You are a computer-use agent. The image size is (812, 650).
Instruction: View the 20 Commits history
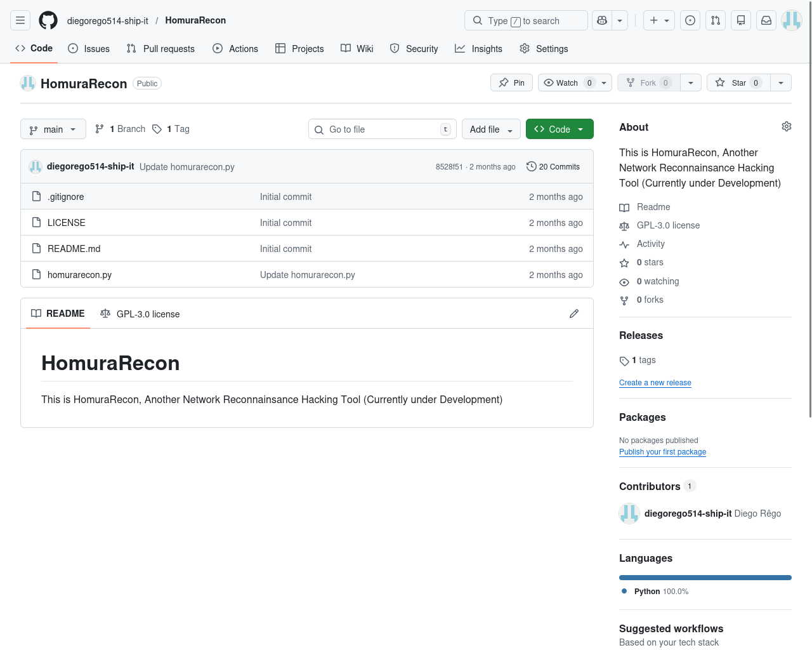[553, 167]
